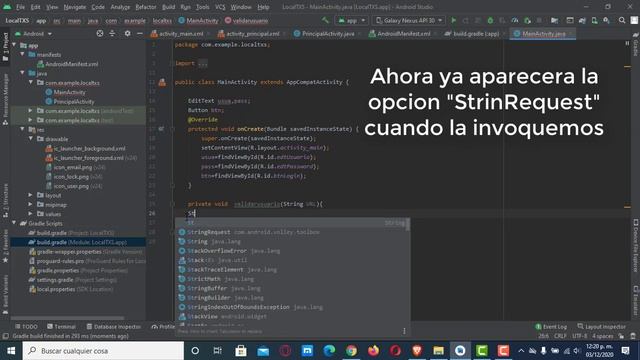
Task: Expand the layout folder
Action: [31, 195]
